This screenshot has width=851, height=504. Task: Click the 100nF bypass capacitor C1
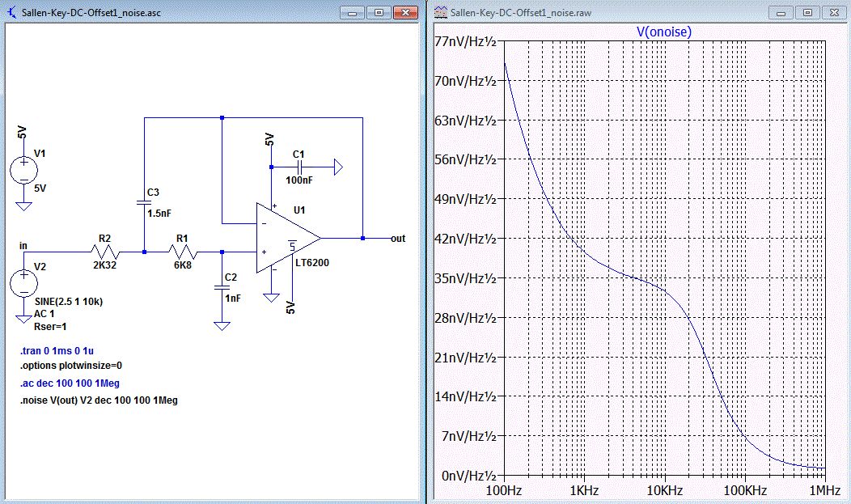(x=298, y=167)
